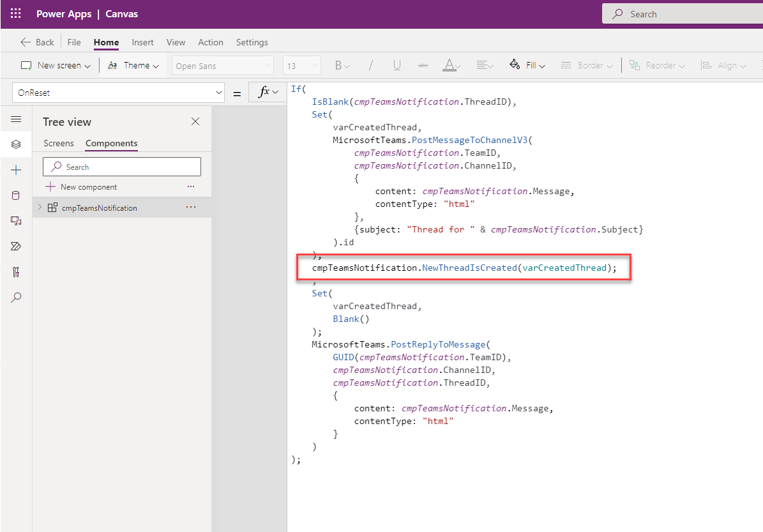
Task: Expand the cmpTeamsNotification tree node
Action: click(40, 208)
